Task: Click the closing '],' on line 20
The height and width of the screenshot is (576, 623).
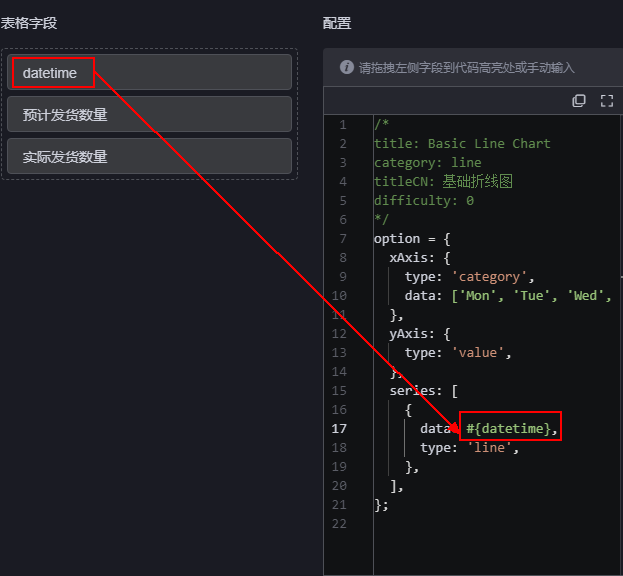Action: coord(397,486)
